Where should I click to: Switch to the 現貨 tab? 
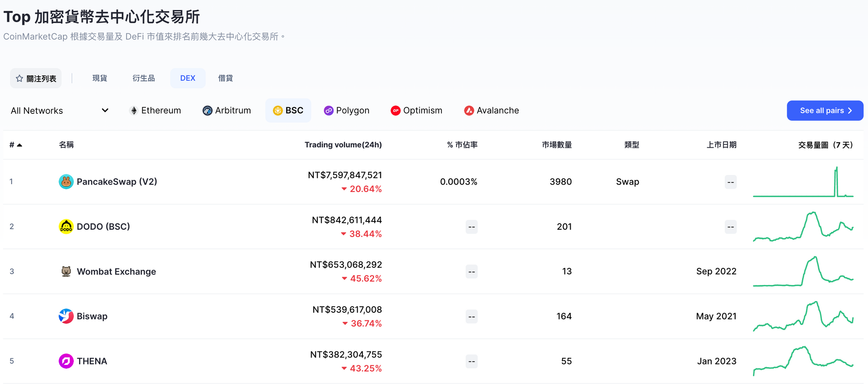(100, 78)
